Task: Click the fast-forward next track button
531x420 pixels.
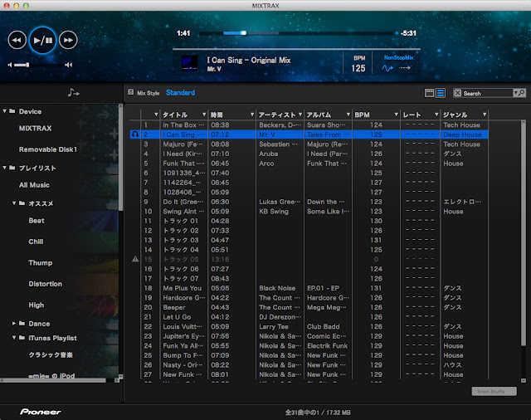Action: tap(68, 40)
